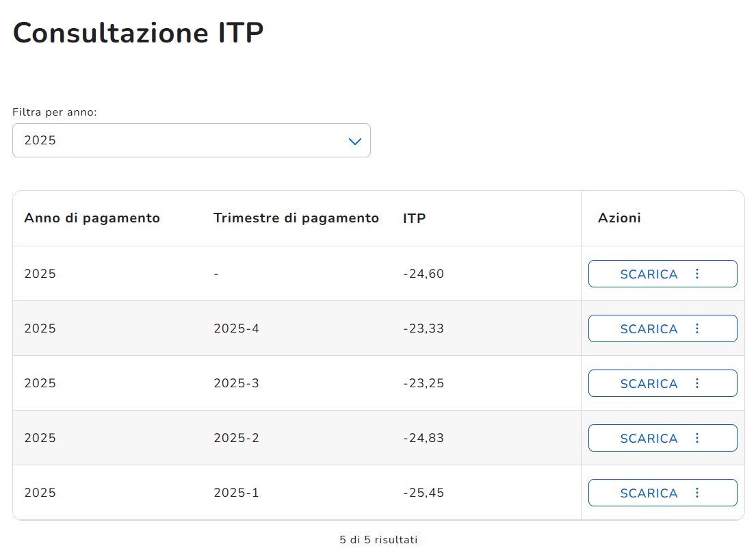Click the kebab menu icon for 2025-2
This screenshot has height=557, width=756.
(x=697, y=438)
